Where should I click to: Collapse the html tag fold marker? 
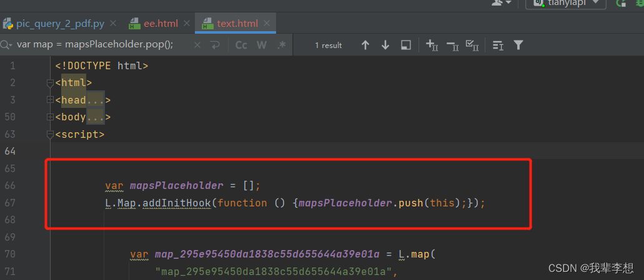50,83
